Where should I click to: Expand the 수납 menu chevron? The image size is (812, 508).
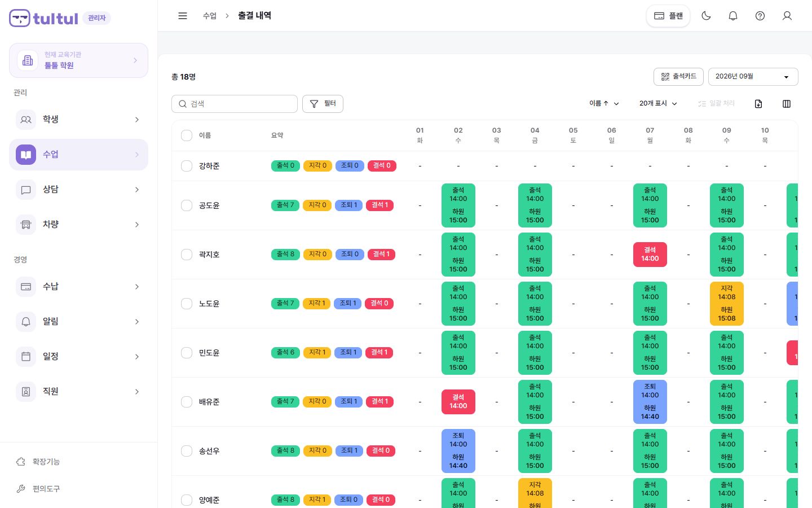[137, 287]
